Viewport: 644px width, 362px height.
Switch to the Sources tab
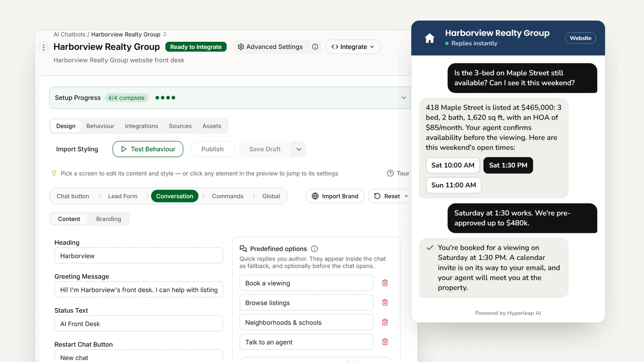(x=180, y=126)
